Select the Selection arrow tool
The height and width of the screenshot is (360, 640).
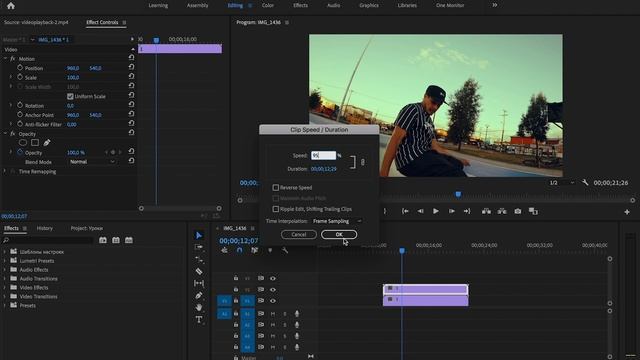tap(199, 235)
